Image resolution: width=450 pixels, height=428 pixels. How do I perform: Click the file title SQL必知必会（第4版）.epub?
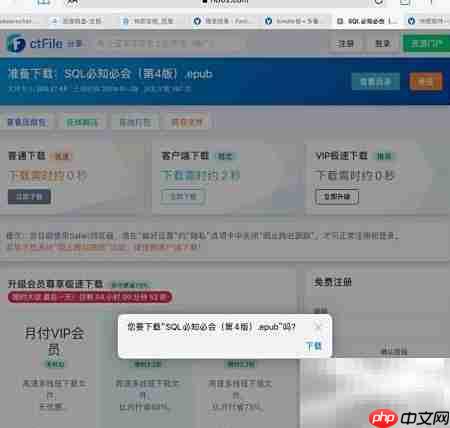138,74
